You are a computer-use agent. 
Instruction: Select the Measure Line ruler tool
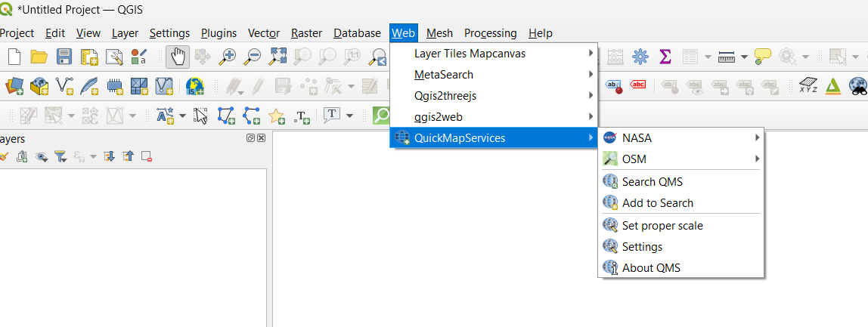(x=727, y=57)
